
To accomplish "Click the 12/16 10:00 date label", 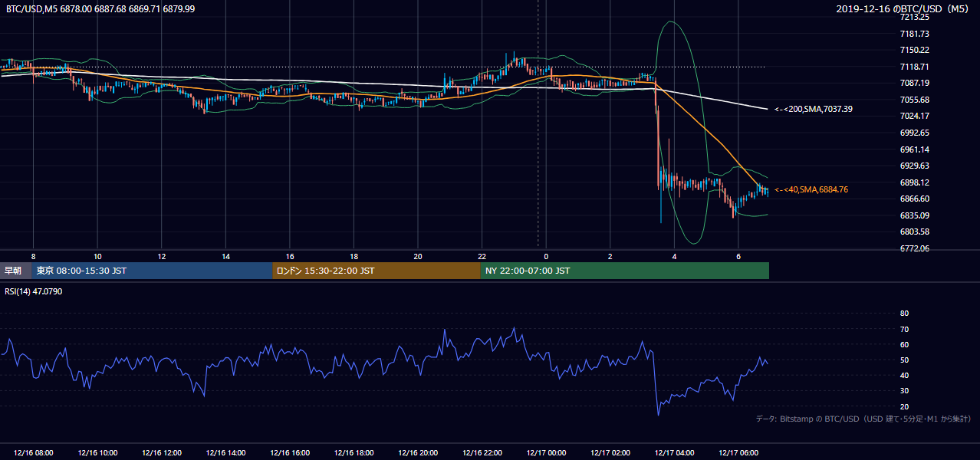I will tap(97, 453).
